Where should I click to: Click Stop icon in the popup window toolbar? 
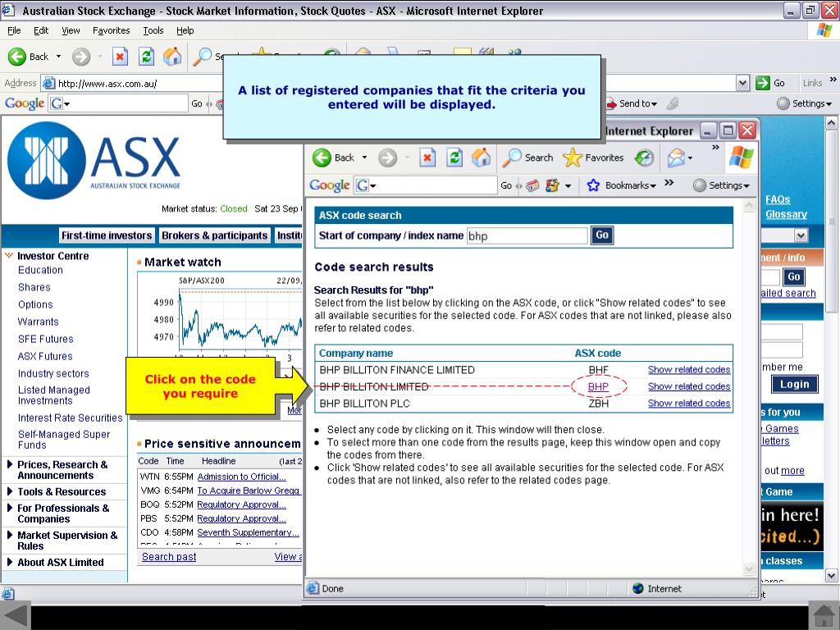click(x=427, y=157)
